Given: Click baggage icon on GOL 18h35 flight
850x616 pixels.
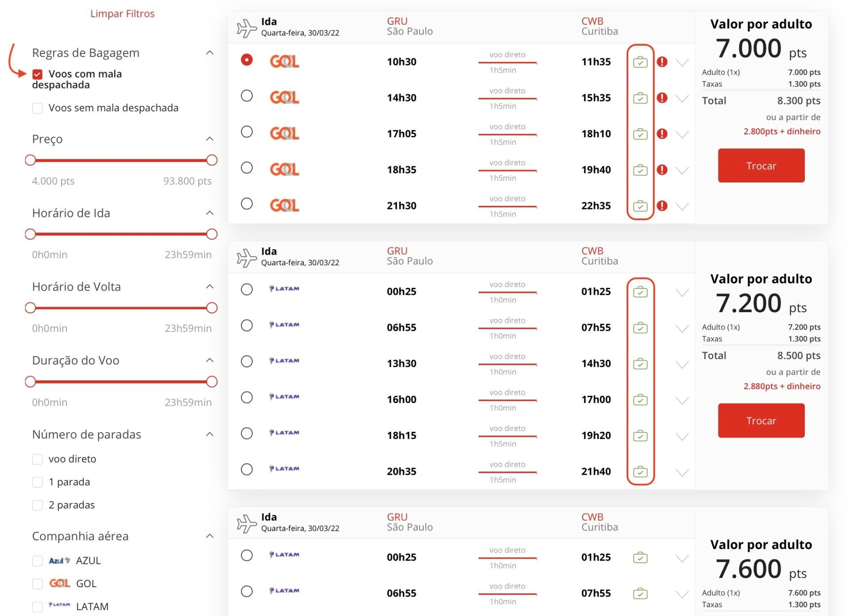Looking at the screenshot, I should tap(640, 170).
